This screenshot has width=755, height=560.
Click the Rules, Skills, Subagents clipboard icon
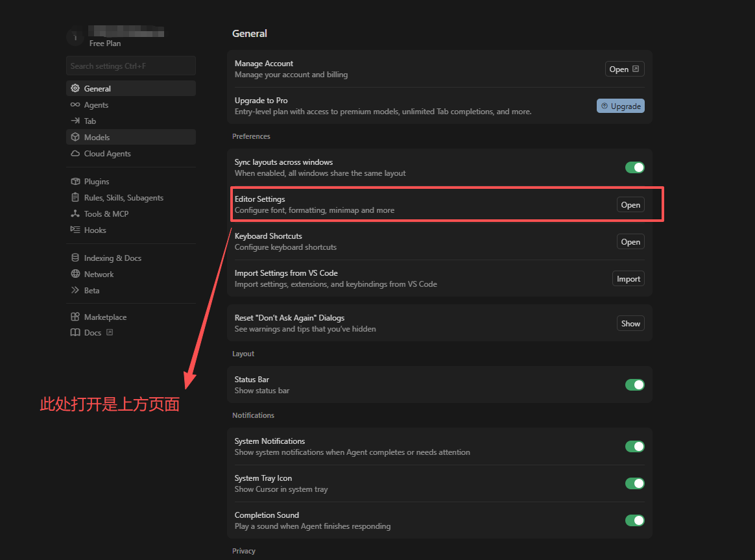75,197
